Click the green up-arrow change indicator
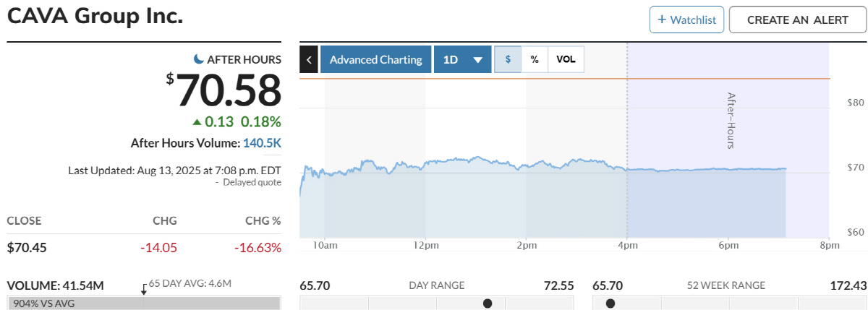Viewport: 868px width, 310px height. click(197, 121)
